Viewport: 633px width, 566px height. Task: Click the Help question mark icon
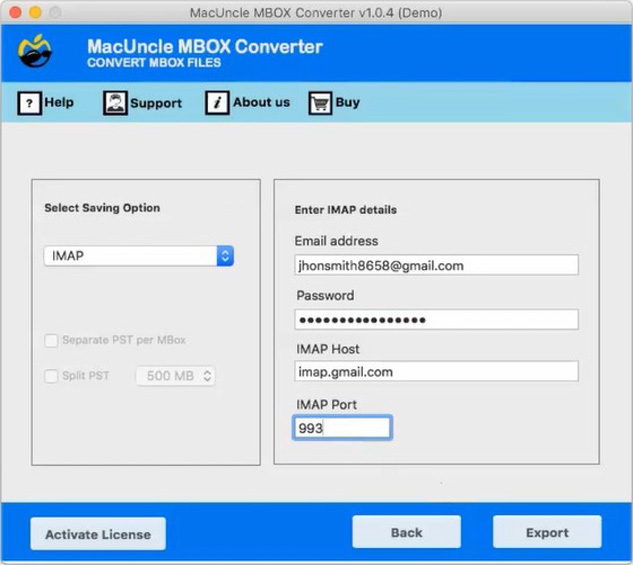coord(29,103)
